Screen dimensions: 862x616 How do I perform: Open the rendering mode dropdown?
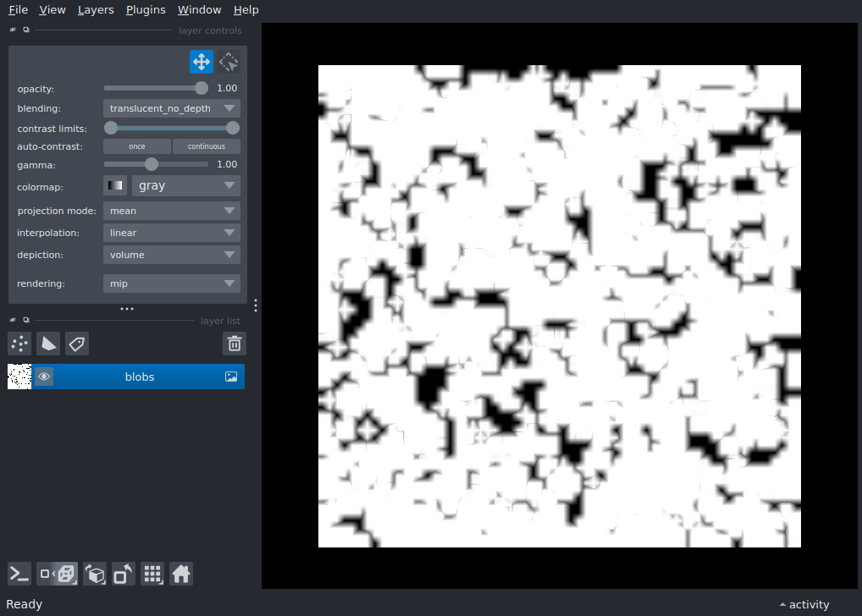coord(171,283)
